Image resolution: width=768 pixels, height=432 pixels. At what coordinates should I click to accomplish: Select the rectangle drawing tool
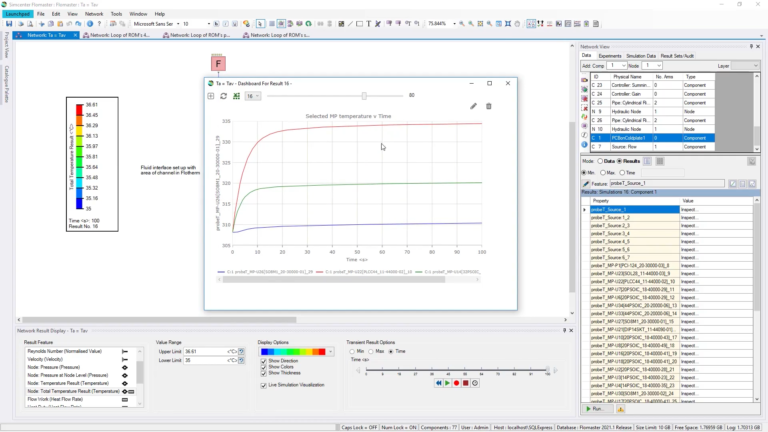click(x=360, y=24)
